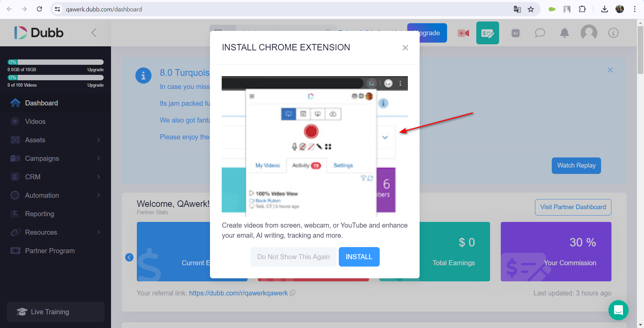
Task: Click the extension preview image in dialog
Action: click(x=315, y=146)
